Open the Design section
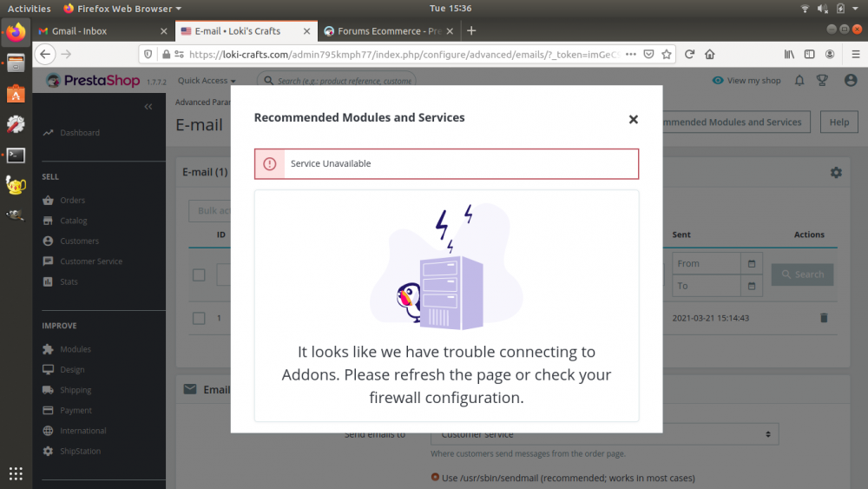The image size is (868, 489). click(72, 370)
